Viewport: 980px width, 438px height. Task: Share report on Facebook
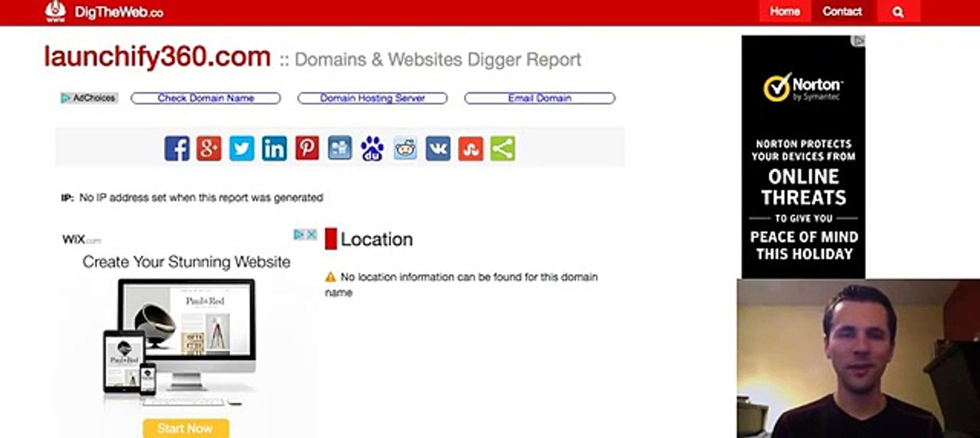click(177, 148)
